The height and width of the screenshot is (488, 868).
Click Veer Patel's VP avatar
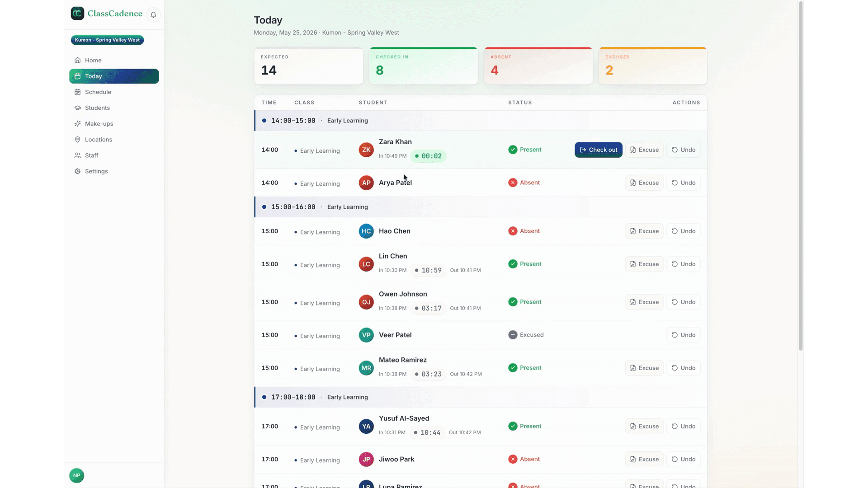point(366,335)
